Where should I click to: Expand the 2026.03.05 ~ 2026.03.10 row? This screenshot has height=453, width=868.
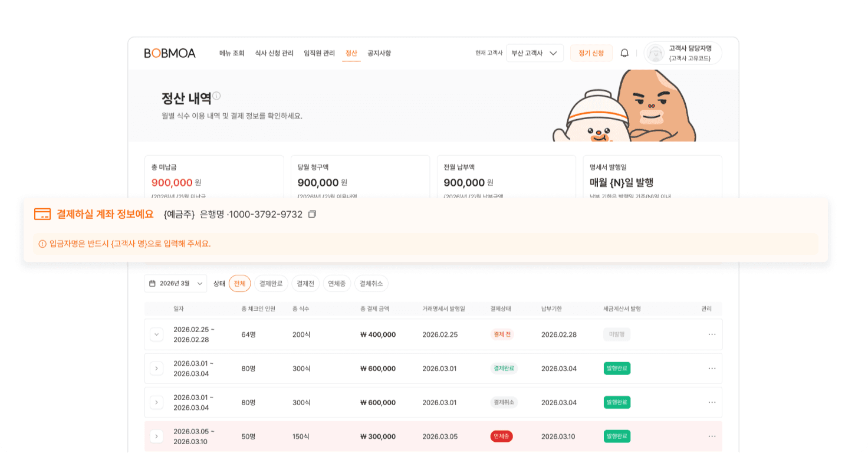(x=156, y=436)
